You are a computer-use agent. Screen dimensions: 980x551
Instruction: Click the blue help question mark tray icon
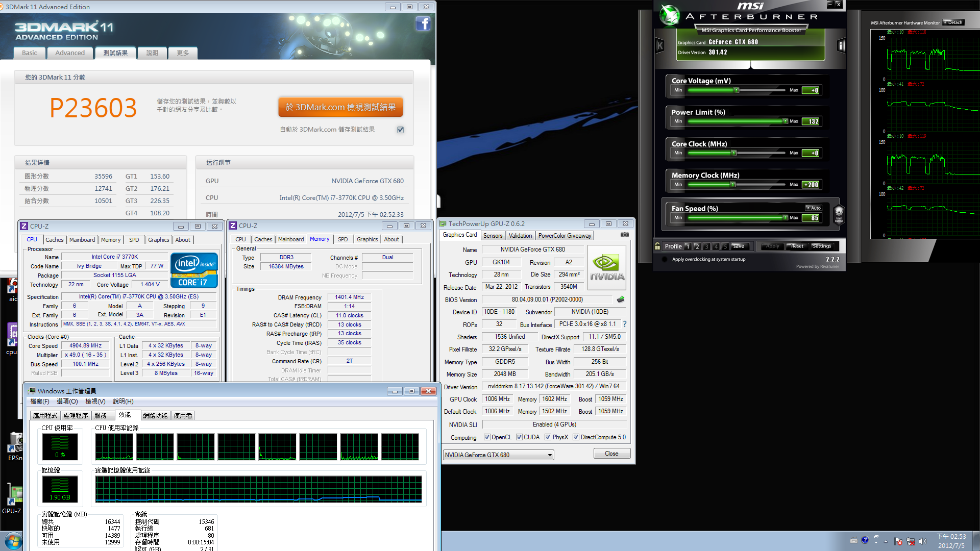coord(865,540)
